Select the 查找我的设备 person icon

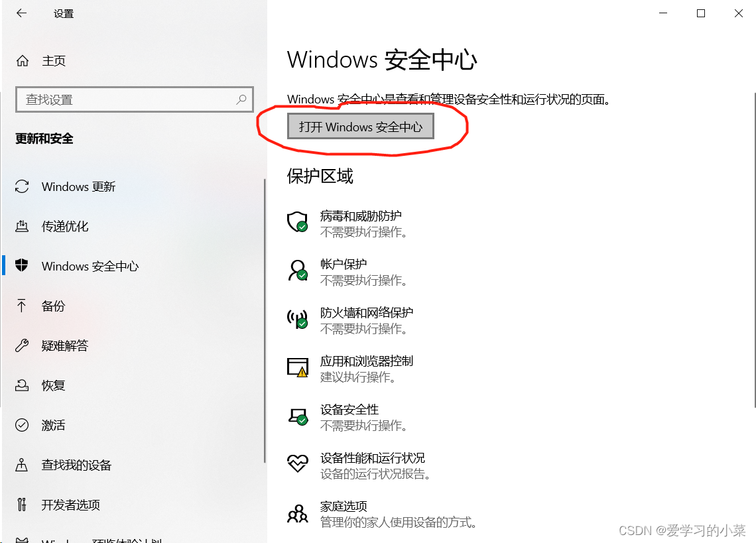pos(22,465)
